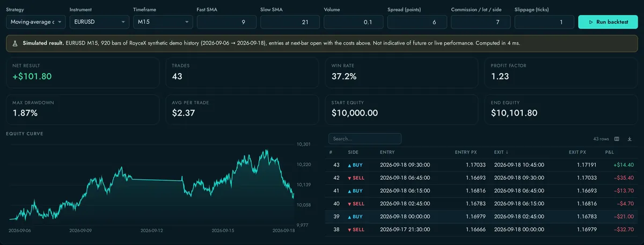The height and width of the screenshot is (245, 644).
Task: Click the Slow SMA input field
Action: [x=290, y=22]
